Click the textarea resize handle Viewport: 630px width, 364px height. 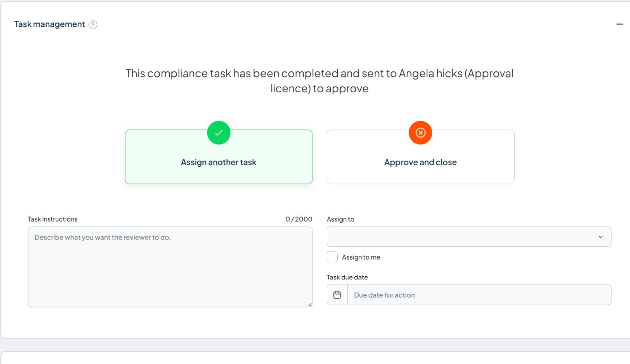click(310, 304)
